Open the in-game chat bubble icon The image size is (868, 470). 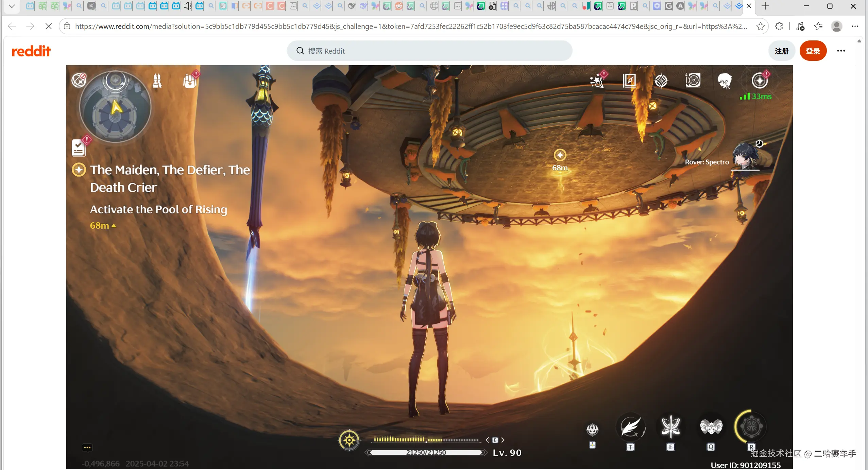tap(87, 448)
